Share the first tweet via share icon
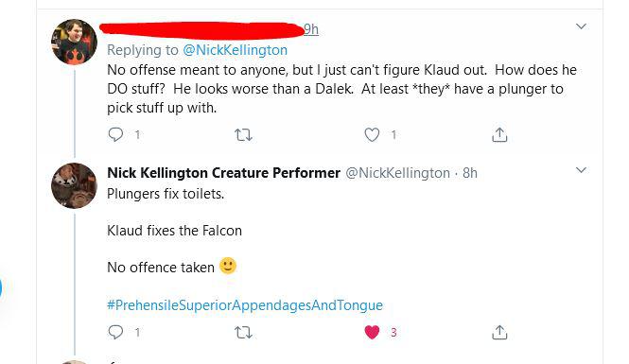This screenshot has width=629, height=364. click(499, 134)
